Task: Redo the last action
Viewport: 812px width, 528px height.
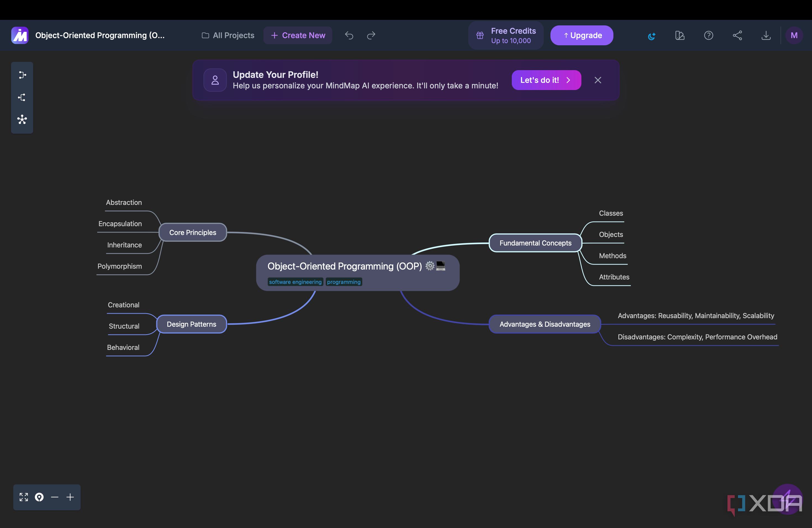Action: click(x=371, y=35)
